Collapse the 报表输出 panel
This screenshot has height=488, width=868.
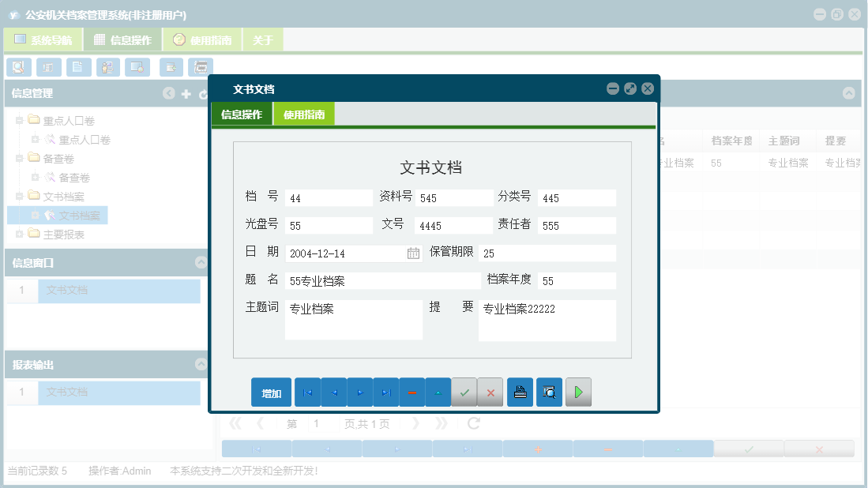(201, 364)
